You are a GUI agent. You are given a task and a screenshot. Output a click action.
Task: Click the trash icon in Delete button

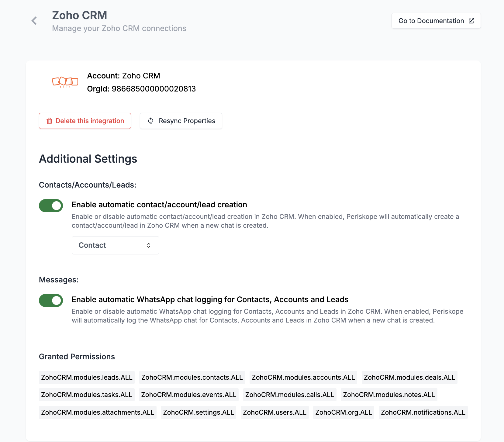click(49, 121)
